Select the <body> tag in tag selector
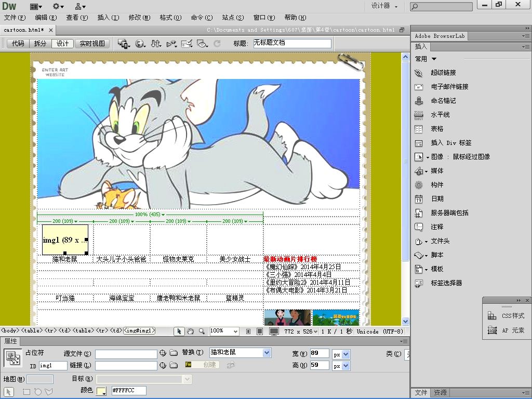Screen dimensions: 532x399 coord(10,330)
